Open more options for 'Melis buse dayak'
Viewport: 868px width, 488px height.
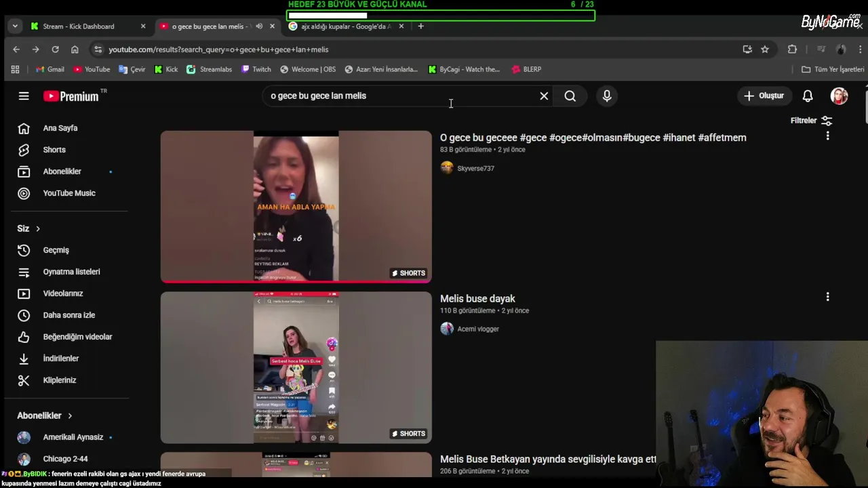[x=827, y=297]
